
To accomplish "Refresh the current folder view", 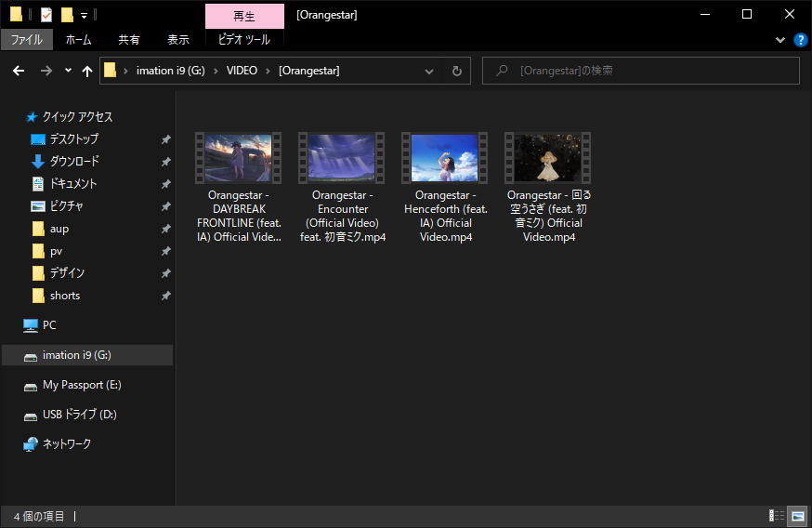I will click(x=457, y=71).
